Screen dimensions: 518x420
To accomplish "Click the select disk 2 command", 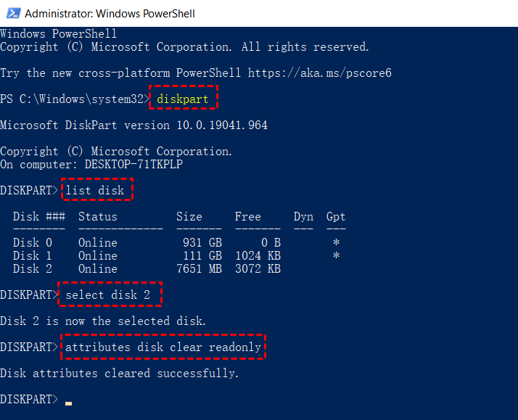I will click(108, 295).
